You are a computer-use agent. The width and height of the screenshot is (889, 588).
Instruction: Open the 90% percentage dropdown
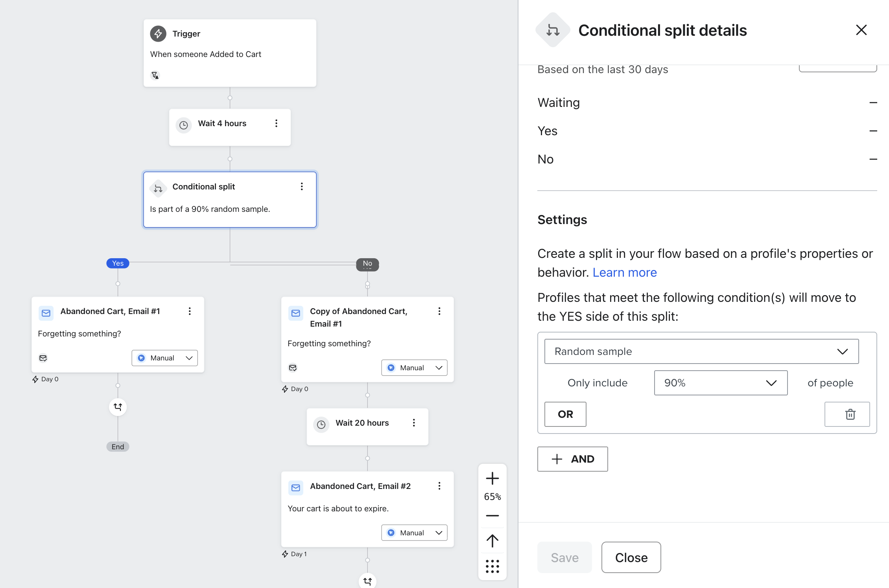click(721, 383)
